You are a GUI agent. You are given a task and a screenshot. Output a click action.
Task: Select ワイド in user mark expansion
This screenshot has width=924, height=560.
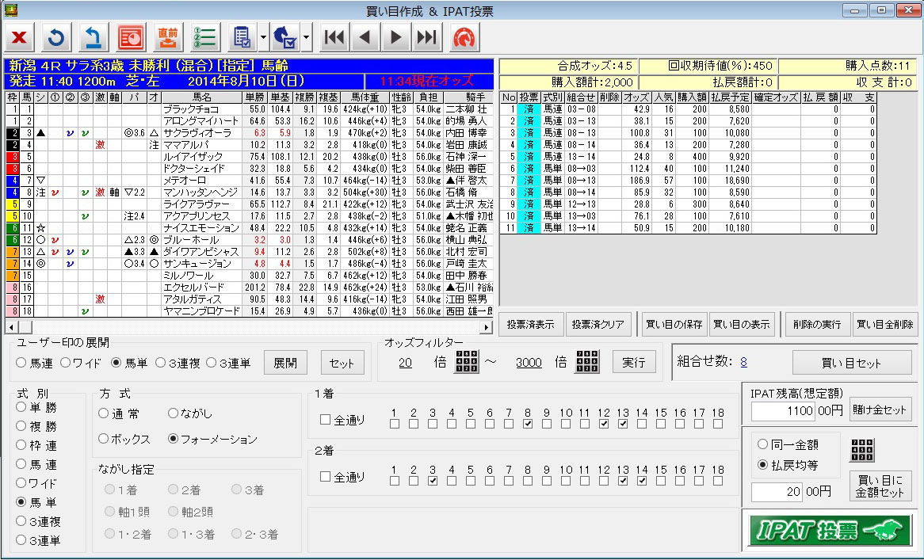(x=66, y=363)
